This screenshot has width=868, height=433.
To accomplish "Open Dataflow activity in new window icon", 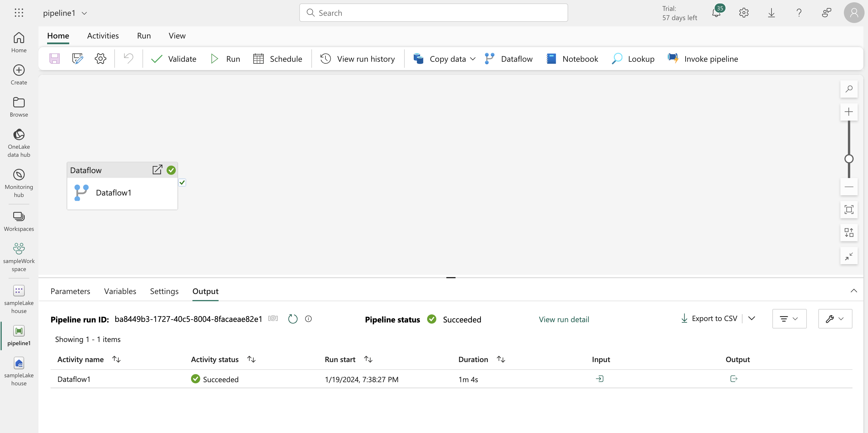I will tap(157, 170).
